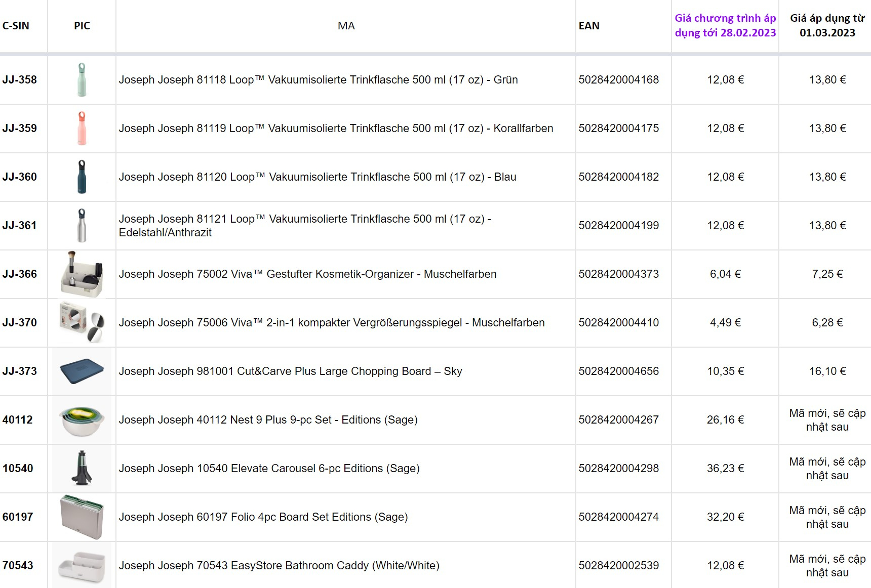Click the C-SIN column header
This screenshot has width=871, height=588.
[16, 26]
